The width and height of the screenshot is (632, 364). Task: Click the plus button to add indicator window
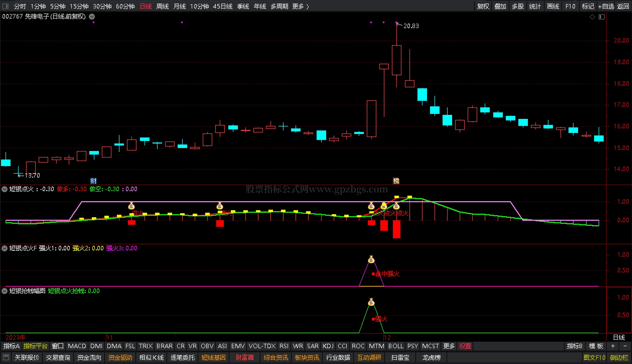pos(613,346)
